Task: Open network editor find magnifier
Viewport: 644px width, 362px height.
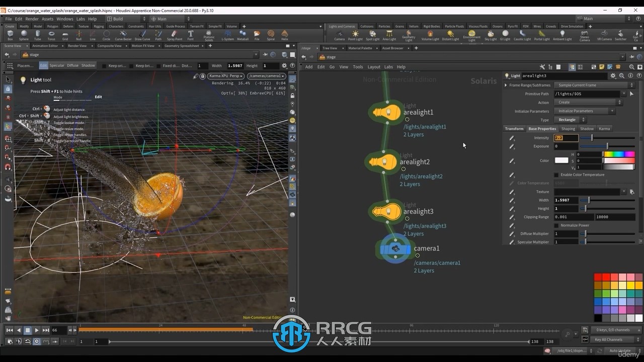Action: tap(632, 67)
